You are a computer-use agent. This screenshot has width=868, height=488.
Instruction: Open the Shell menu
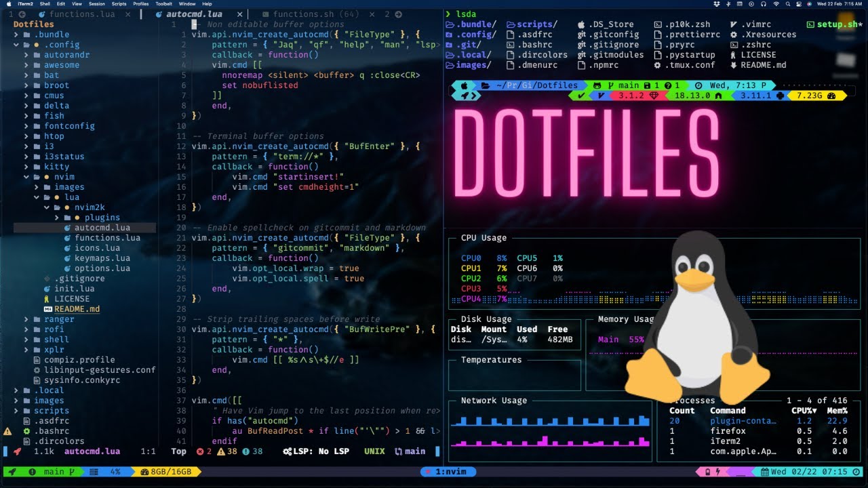click(x=45, y=4)
